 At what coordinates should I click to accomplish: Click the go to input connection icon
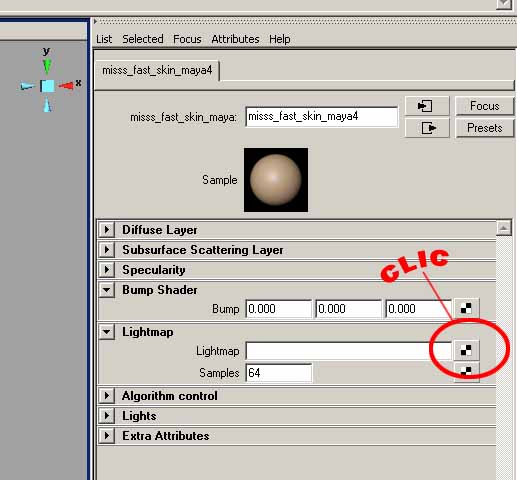point(427,106)
